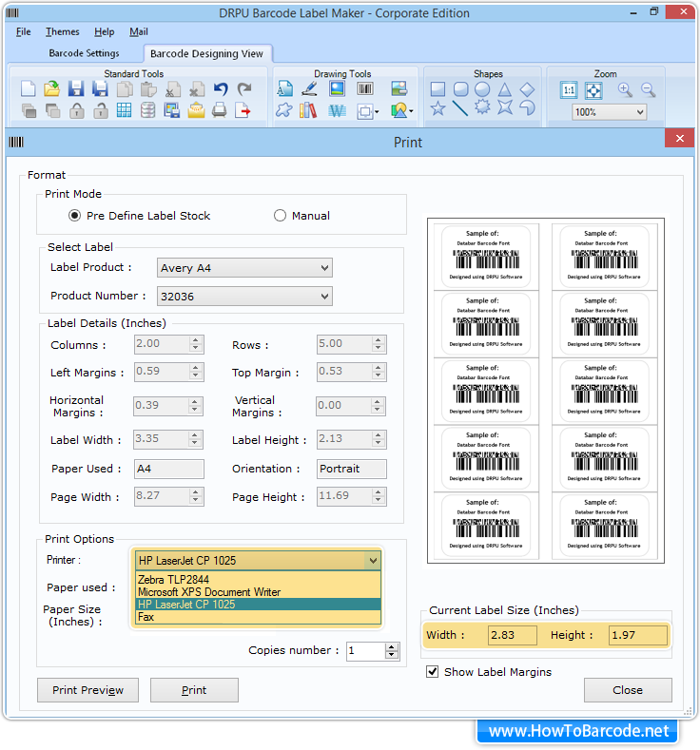Click the Fit to window zoom icon
The image size is (700, 750).
click(593, 90)
